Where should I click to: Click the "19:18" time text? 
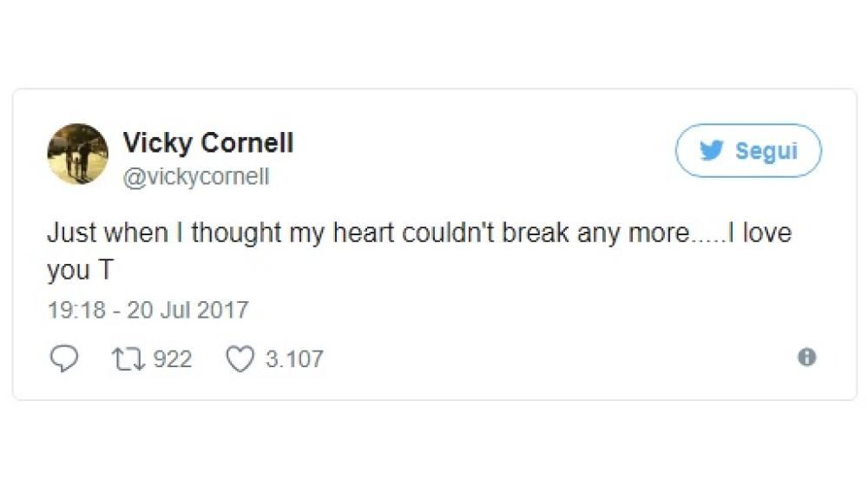(76, 310)
